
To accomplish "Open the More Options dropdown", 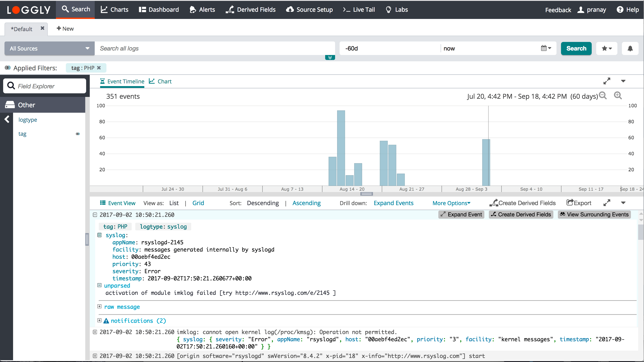I will 451,203.
